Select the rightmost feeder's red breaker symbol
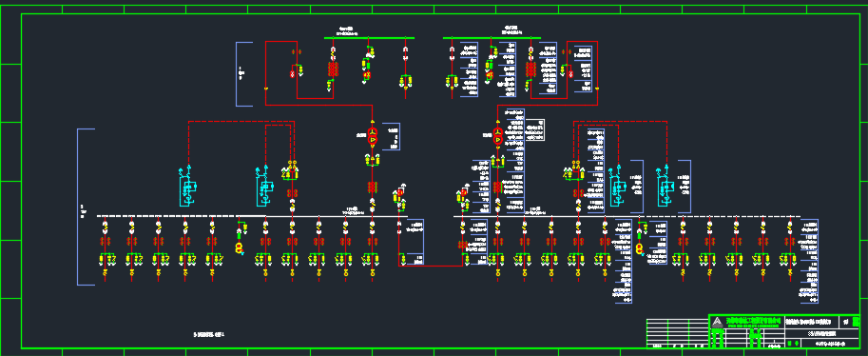868x356 pixels. pyautogui.click(x=789, y=241)
